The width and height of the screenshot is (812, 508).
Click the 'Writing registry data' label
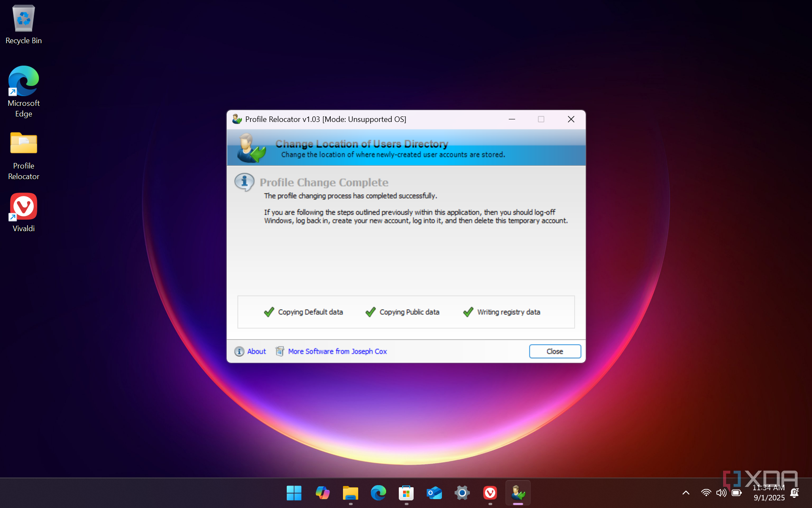click(x=509, y=312)
